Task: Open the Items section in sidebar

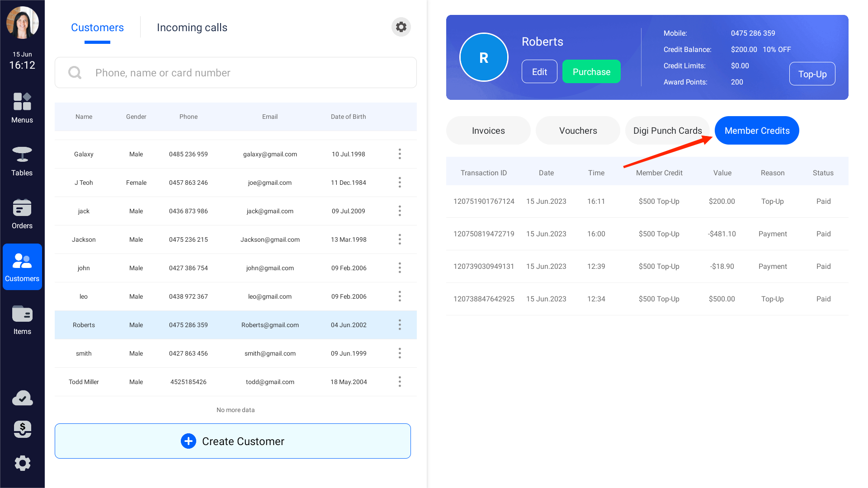Action: click(22, 319)
